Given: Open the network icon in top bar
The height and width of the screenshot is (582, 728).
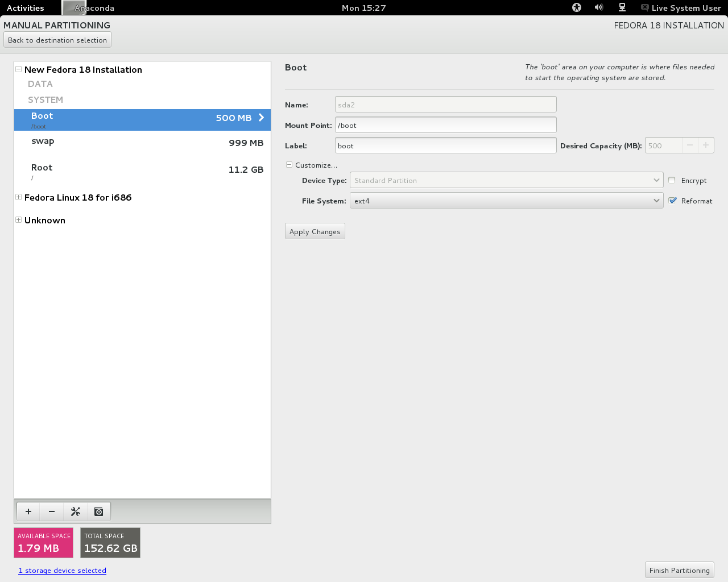Looking at the screenshot, I should click(622, 7).
